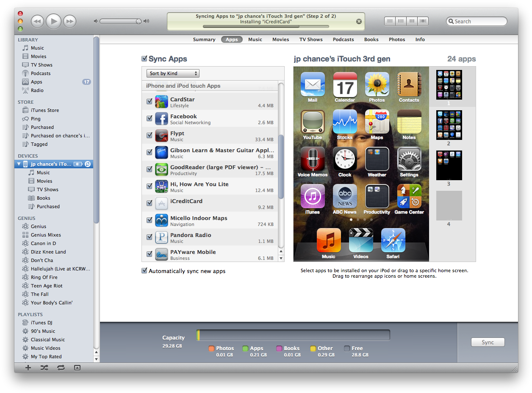The width and height of the screenshot is (532, 393).
Task: Select the Safari icon in the dock
Action: click(393, 240)
